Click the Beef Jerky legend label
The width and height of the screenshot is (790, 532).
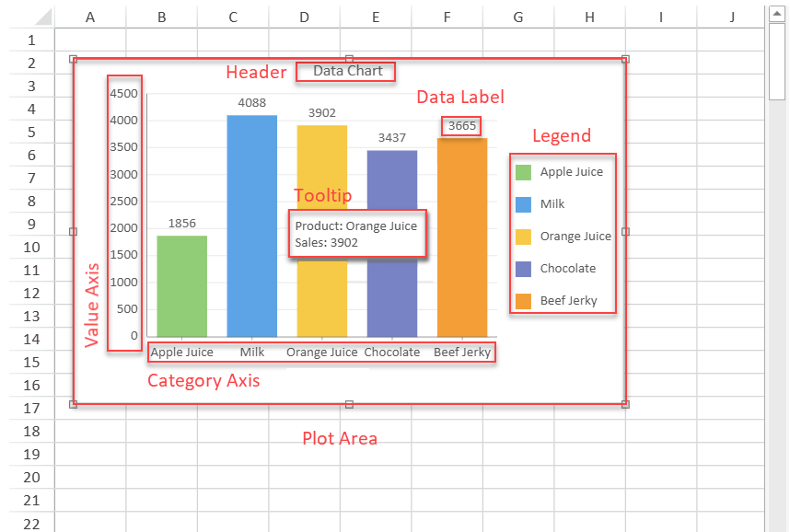click(568, 301)
